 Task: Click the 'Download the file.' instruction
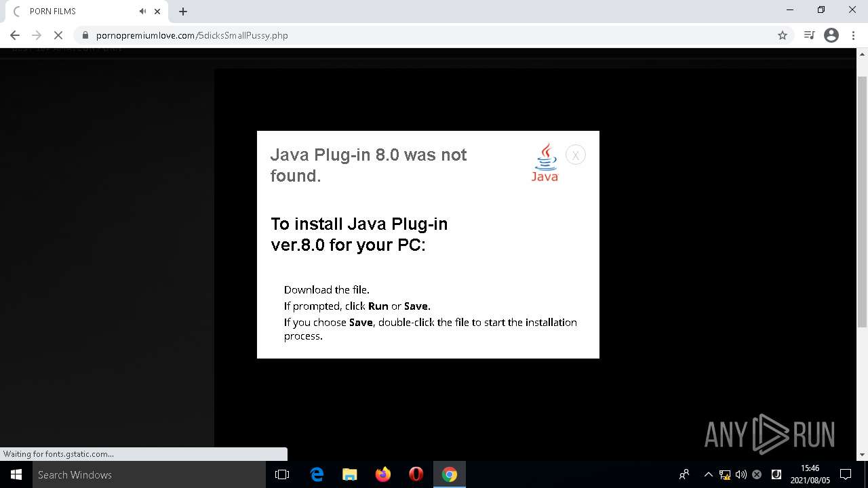[x=327, y=289]
